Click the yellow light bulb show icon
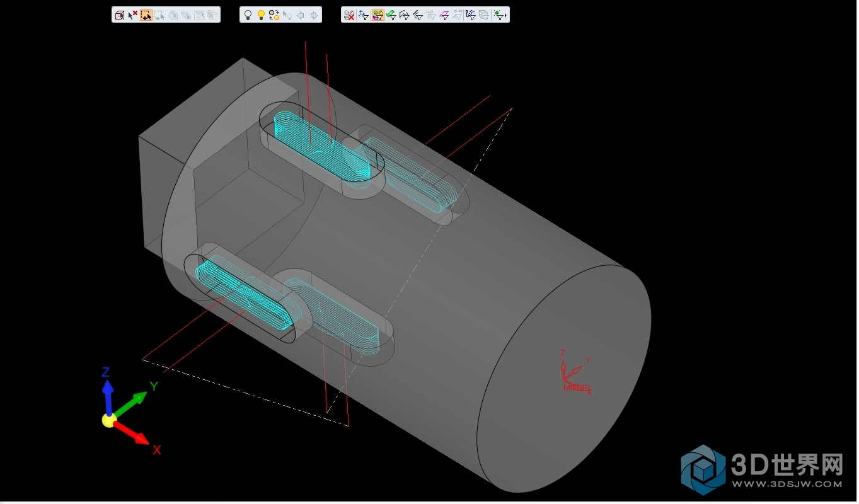859x504 pixels. pyautogui.click(x=261, y=15)
